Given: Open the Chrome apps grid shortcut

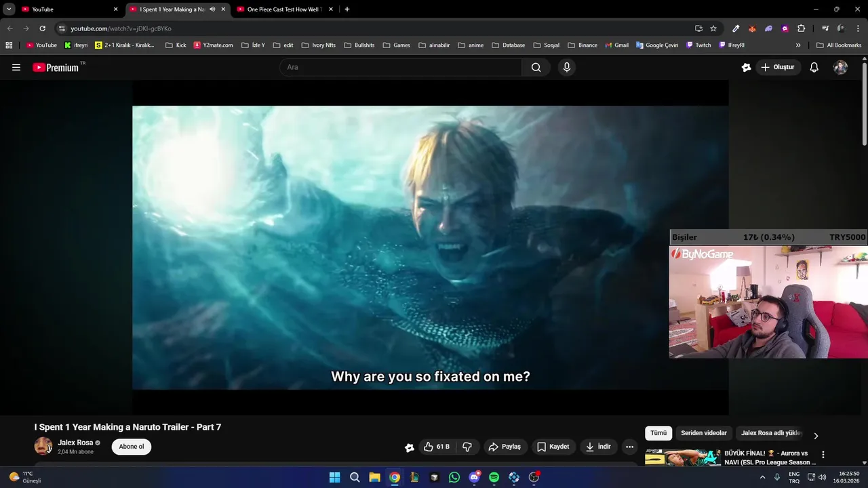Looking at the screenshot, I should (9, 45).
